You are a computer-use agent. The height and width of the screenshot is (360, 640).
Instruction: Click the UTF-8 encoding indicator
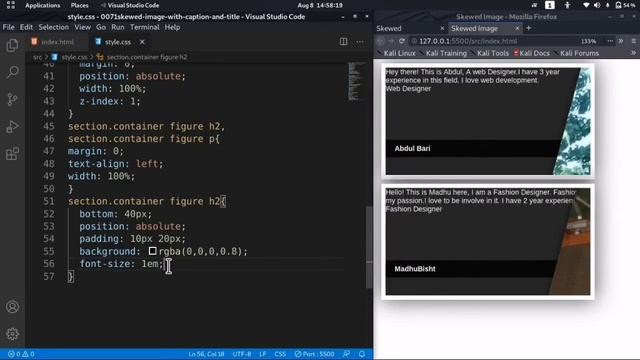(x=242, y=354)
